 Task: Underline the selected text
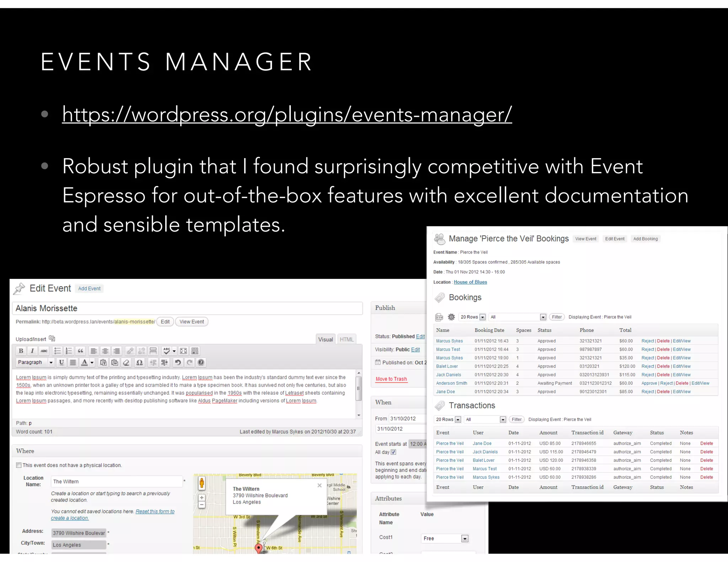pos(61,362)
